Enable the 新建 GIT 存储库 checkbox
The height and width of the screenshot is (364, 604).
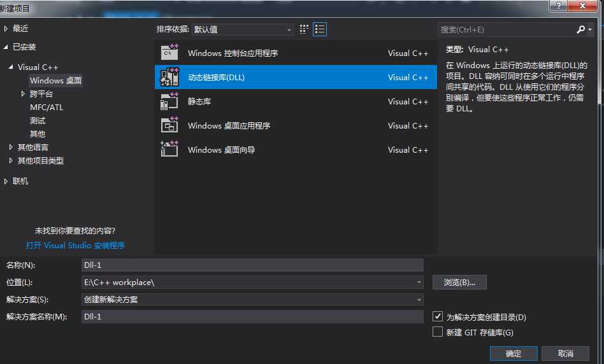(x=438, y=332)
